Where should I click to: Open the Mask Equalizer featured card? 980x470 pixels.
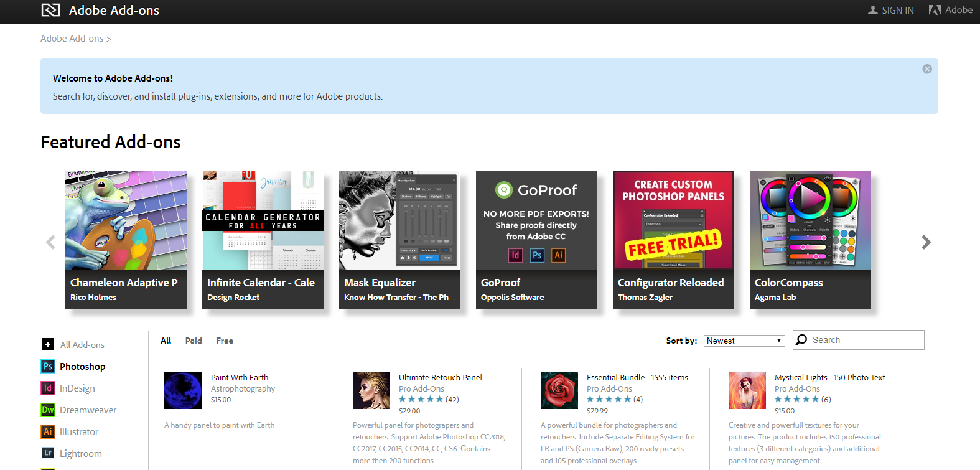399,240
